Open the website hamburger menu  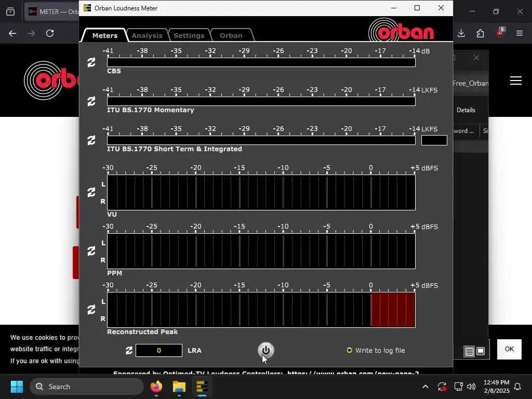pyautogui.click(x=516, y=81)
